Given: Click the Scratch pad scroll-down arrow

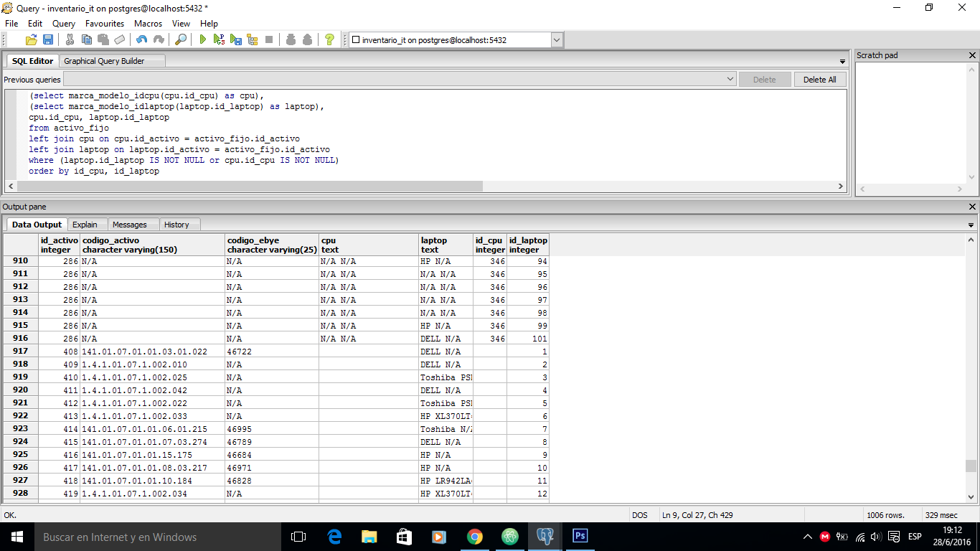Looking at the screenshot, I should [972, 177].
